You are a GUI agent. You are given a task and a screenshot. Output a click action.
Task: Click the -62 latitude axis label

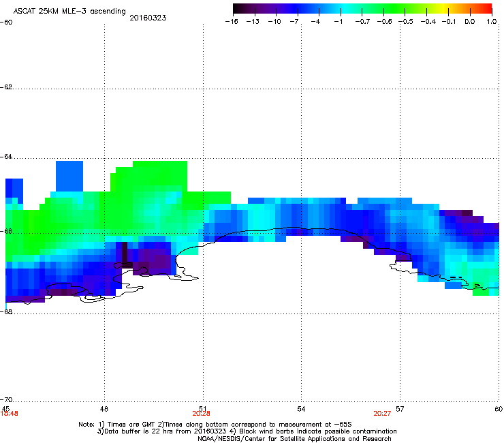coord(6,87)
